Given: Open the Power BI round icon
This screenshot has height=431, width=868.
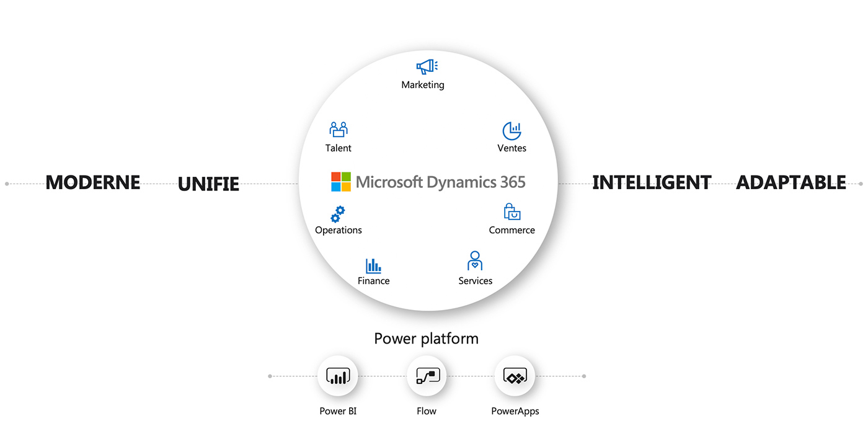Looking at the screenshot, I should coord(338,376).
